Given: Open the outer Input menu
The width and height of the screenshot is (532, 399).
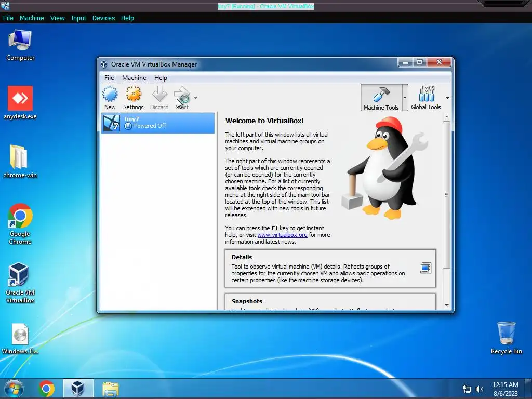Looking at the screenshot, I should click(78, 18).
